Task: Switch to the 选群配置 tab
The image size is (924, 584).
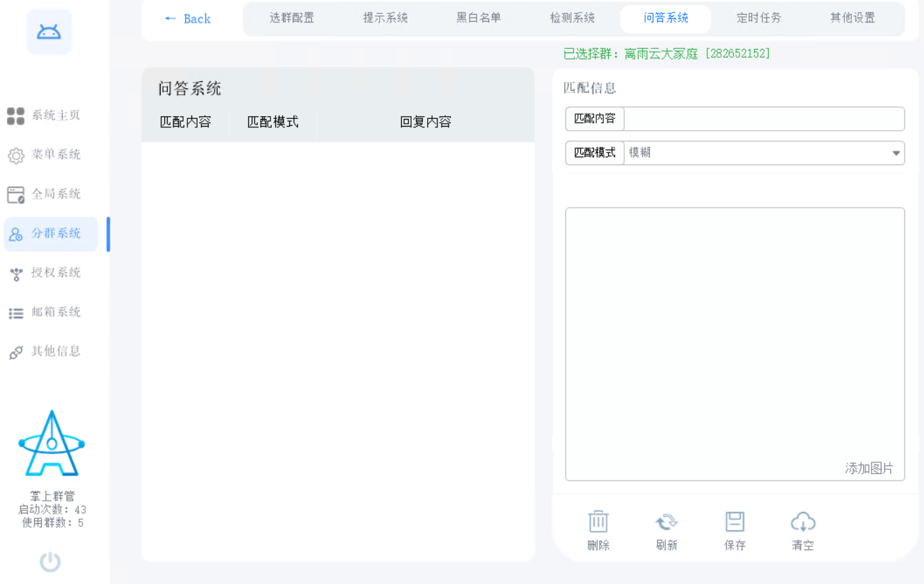Action: coord(291,18)
